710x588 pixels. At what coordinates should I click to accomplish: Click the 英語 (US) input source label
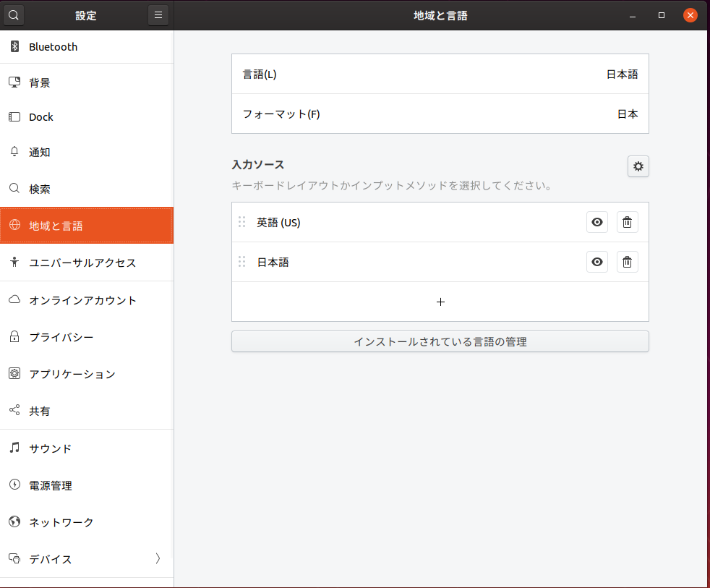tap(278, 223)
